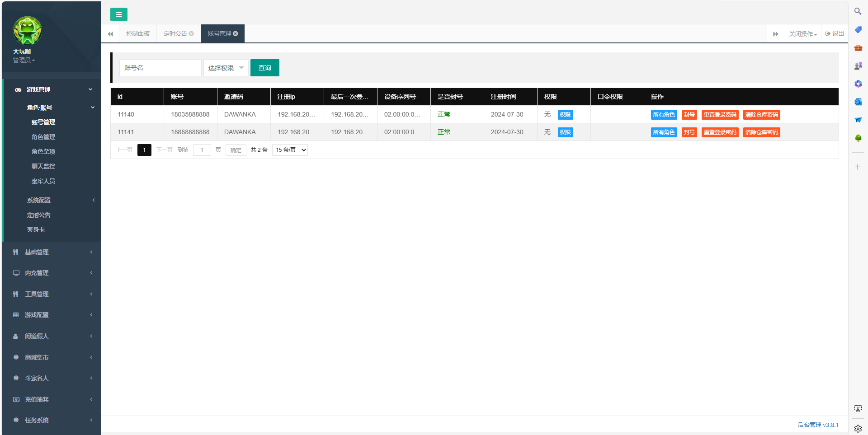
Task: Open 定时公告 in the sidebar
Action: coord(39,215)
